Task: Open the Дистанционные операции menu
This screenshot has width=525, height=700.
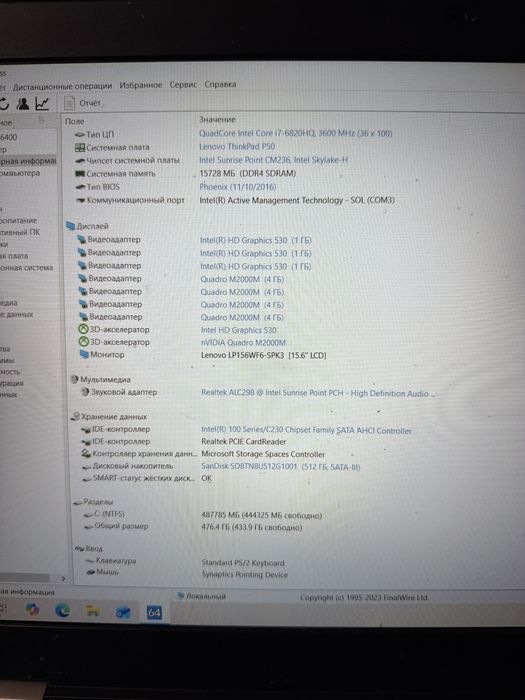Action: 62,86
